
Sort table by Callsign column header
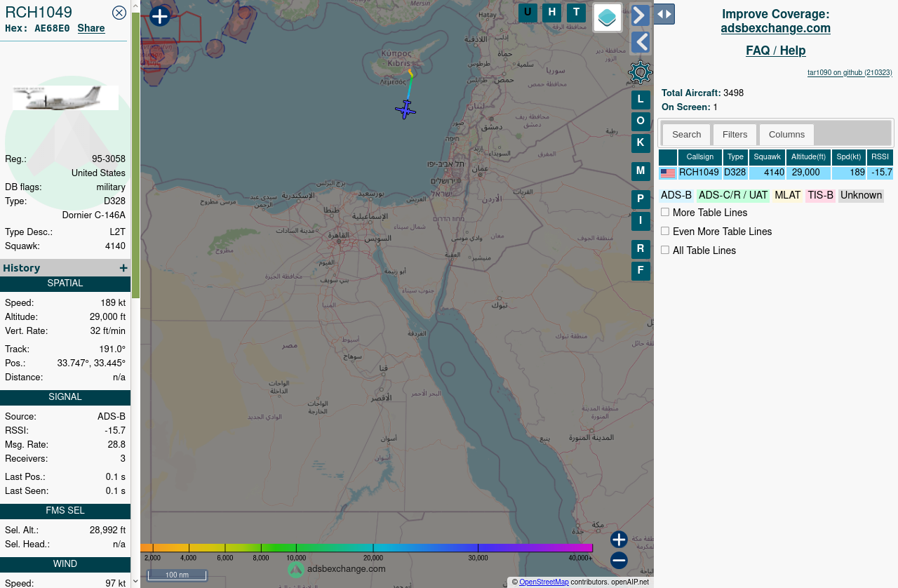(x=700, y=157)
